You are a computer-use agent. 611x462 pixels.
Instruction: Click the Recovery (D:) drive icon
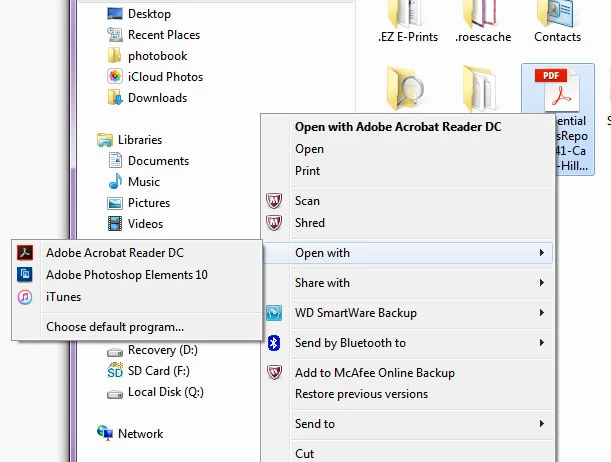coord(115,353)
